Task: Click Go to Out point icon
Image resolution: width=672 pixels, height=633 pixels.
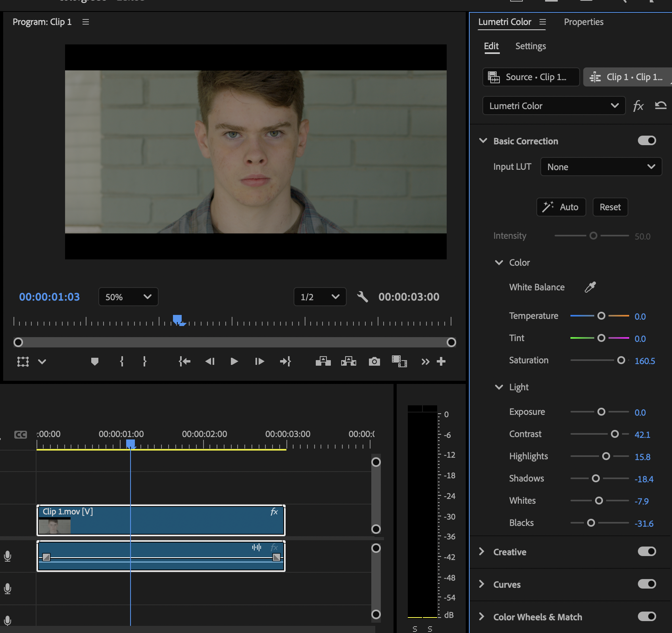Action: (x=286, y=361)
